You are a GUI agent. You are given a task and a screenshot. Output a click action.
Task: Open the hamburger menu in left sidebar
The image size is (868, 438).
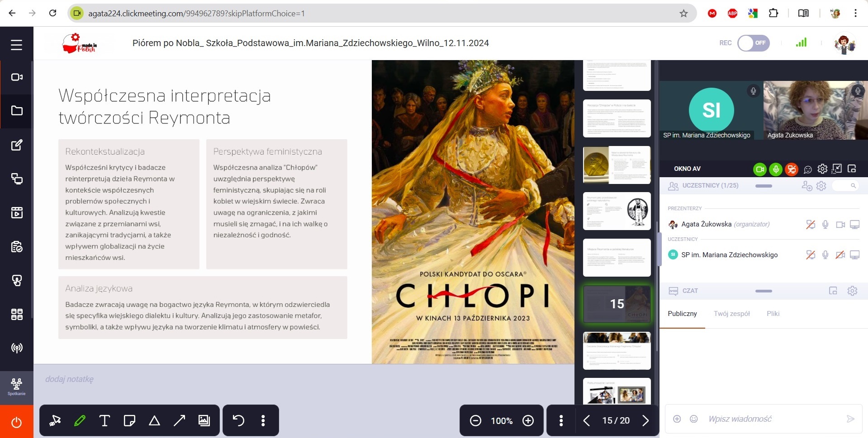(16, 45)
